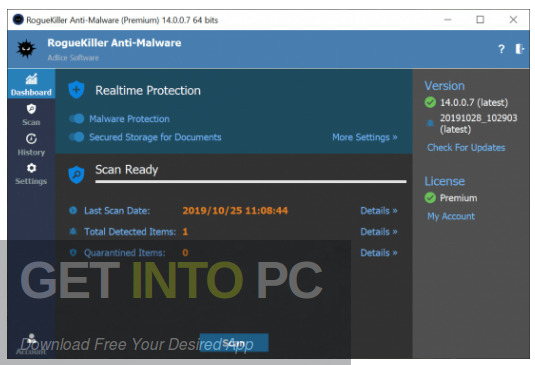Click the Quarantined Items shield icon
535x365 pixels.
(73, 252)
